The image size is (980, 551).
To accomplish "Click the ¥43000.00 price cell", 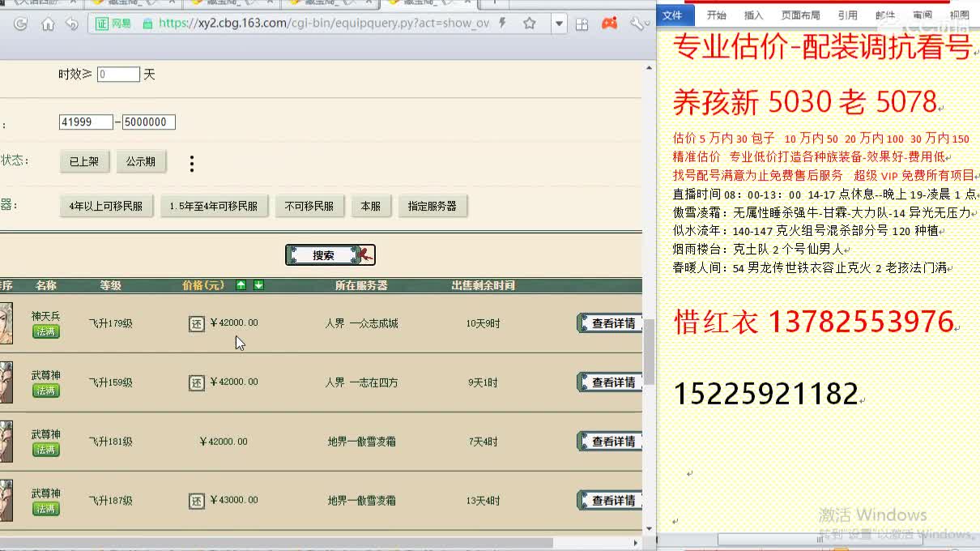I will pyautogui.click(x=233, y=501).
